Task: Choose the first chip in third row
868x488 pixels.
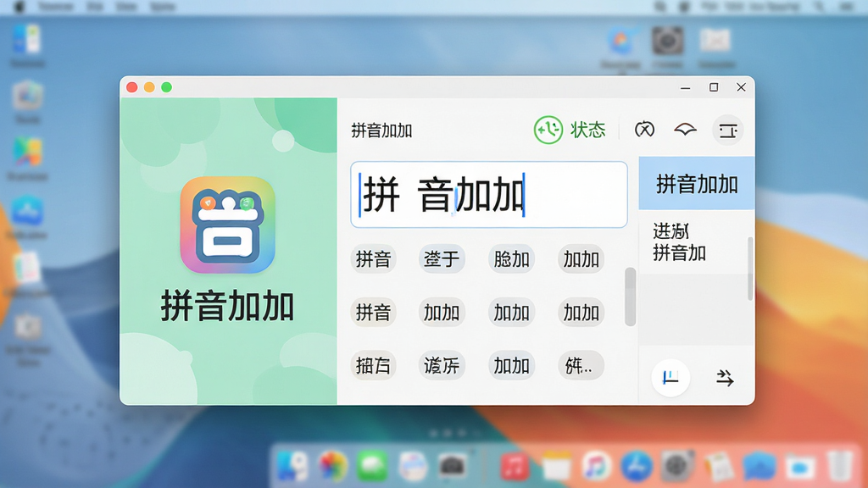Action: (x=373, y=365)
